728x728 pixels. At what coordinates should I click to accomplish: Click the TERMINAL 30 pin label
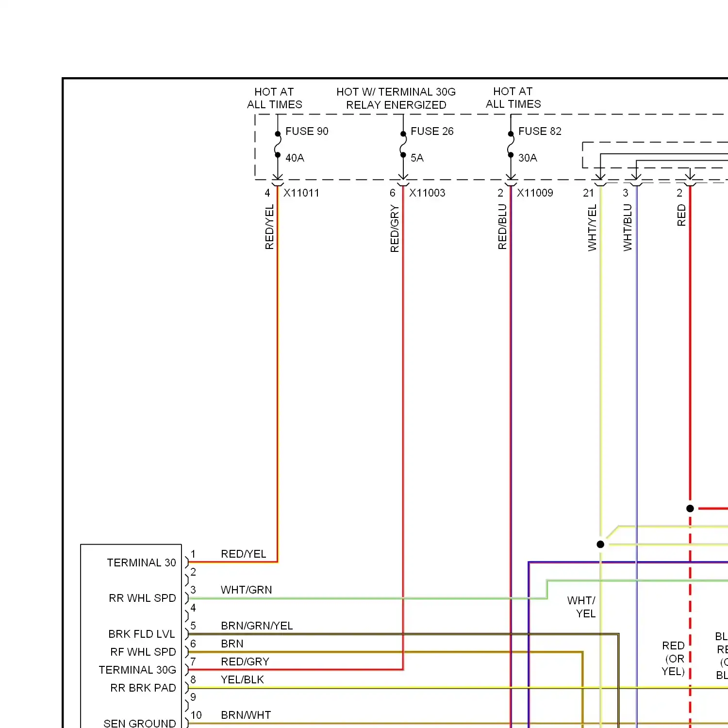coord(141,563)
